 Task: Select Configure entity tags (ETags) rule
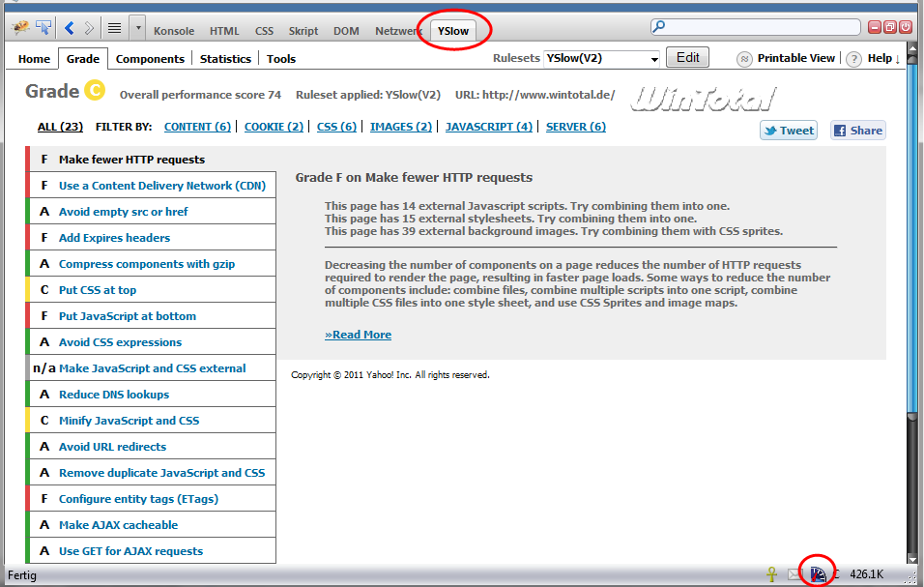[151, 499]
